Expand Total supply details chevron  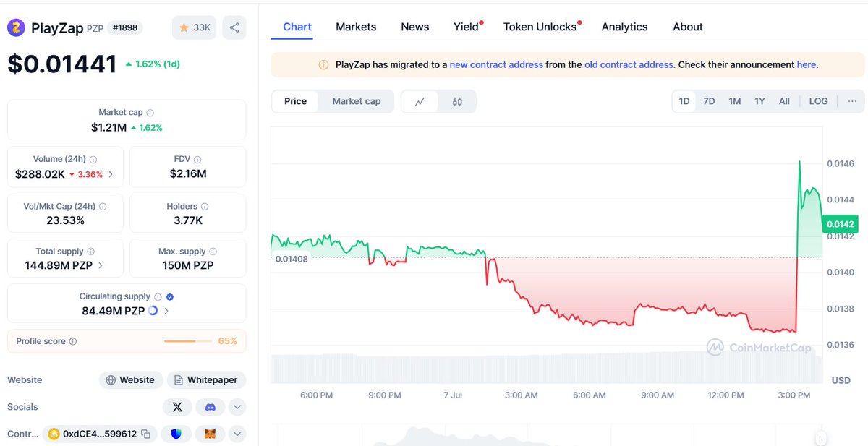tap(100, 265)
